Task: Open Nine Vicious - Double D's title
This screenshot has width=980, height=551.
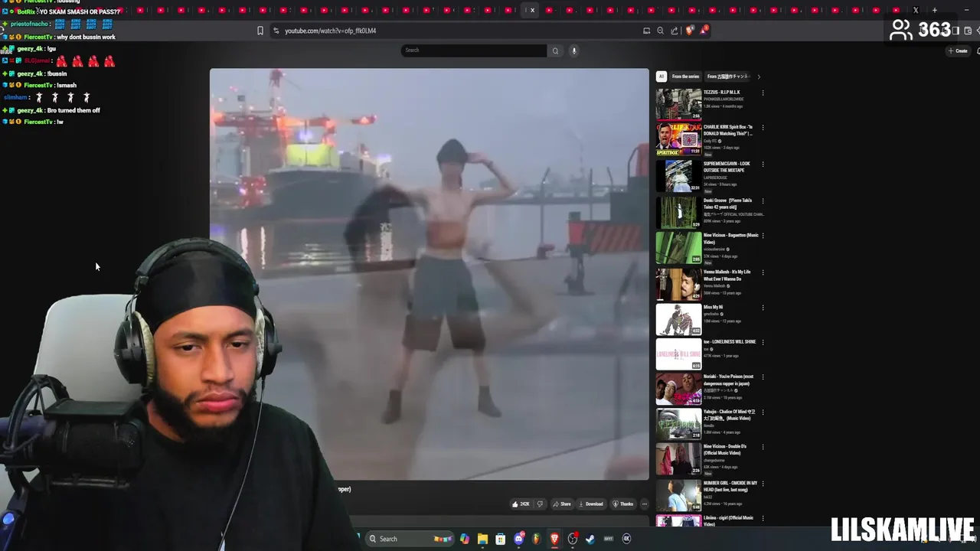Action: click(725, 450)
